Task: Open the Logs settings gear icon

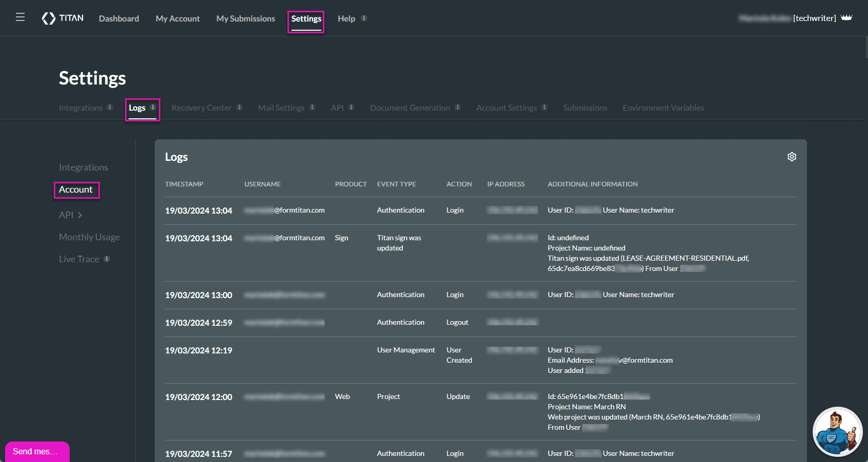Action: (792, 157)
